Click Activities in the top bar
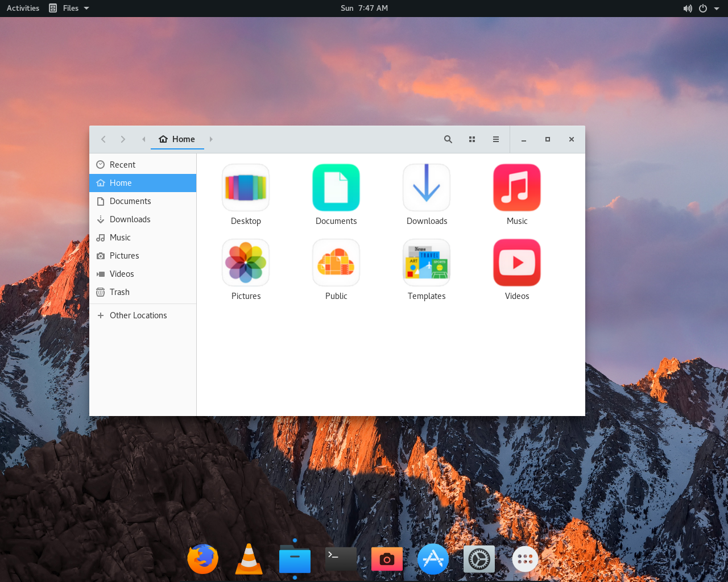The height and width of the screenshot is (582, 728). point(23,8)
